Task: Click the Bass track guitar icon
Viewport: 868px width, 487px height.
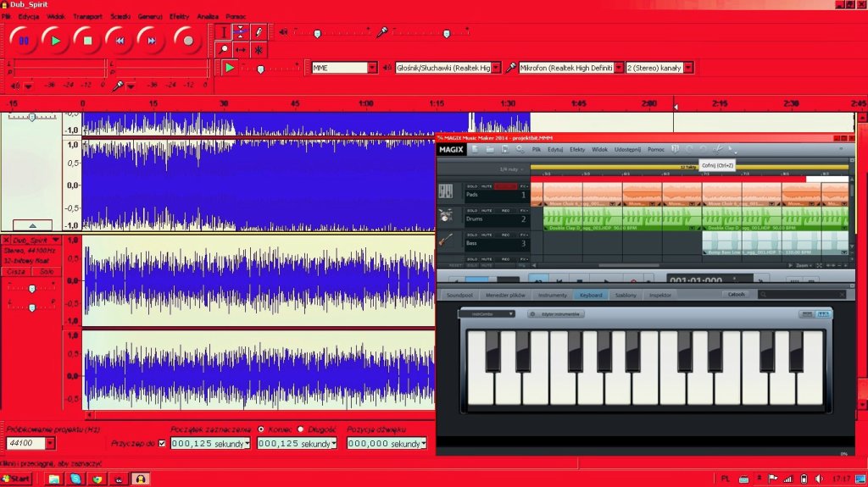Action: click(x=446, y=241)
